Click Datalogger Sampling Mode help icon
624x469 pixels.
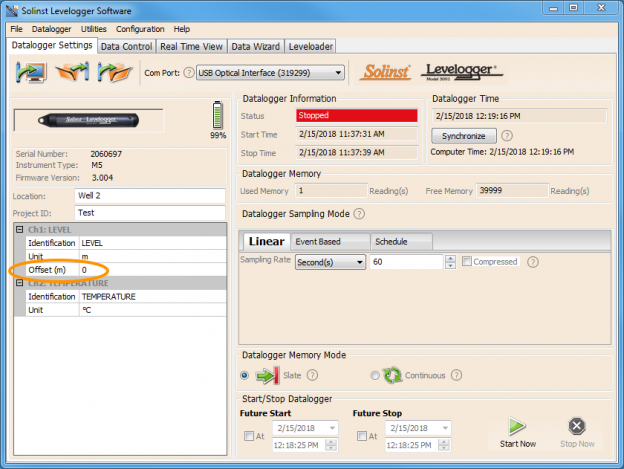point(359,214)
